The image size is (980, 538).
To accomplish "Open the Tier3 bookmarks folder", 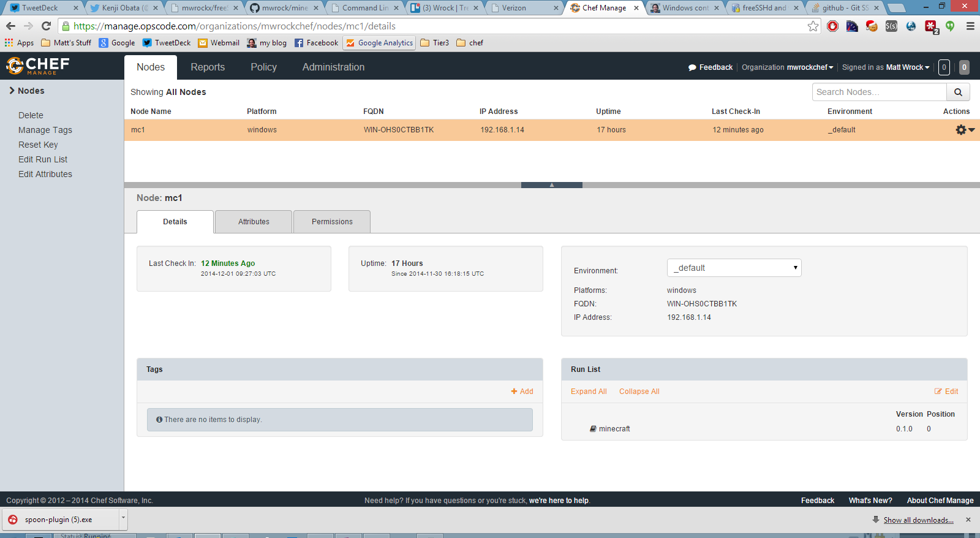I will point(434,43).
